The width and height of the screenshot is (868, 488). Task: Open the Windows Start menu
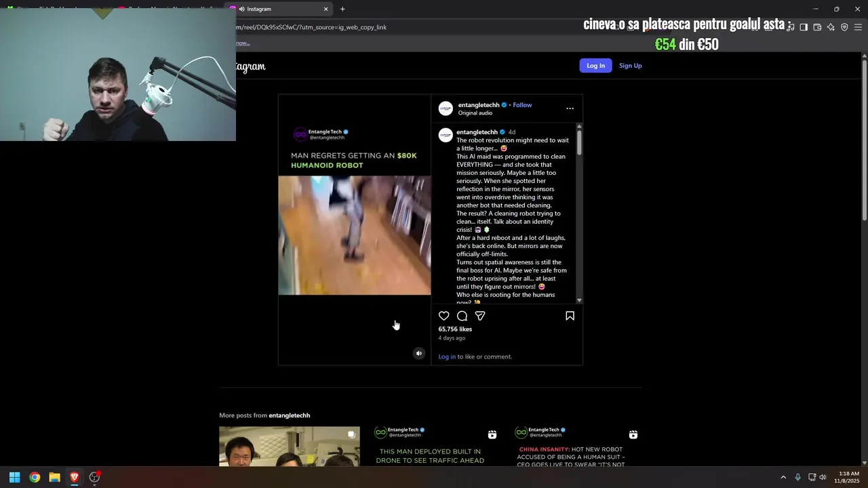14,477
